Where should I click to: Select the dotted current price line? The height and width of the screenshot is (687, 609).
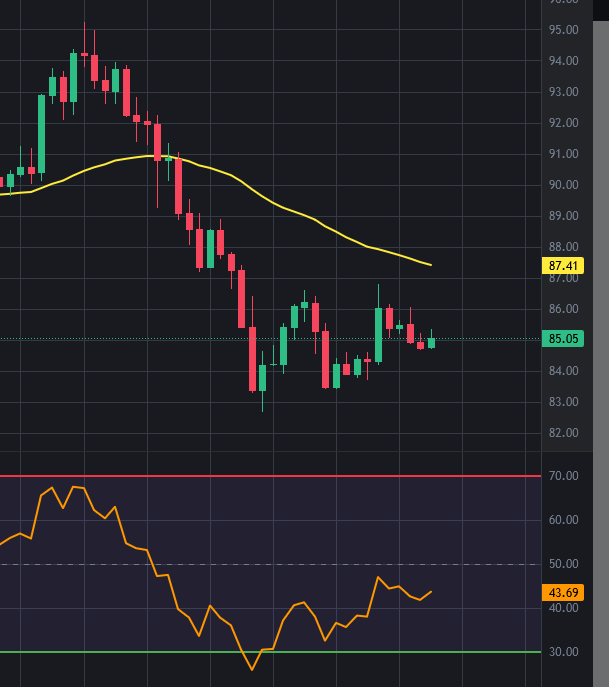270,339
